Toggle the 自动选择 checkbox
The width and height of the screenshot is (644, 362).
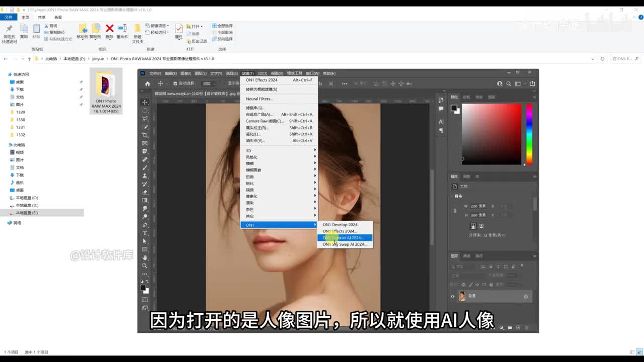pyautogui.click(x=175, y=83)
